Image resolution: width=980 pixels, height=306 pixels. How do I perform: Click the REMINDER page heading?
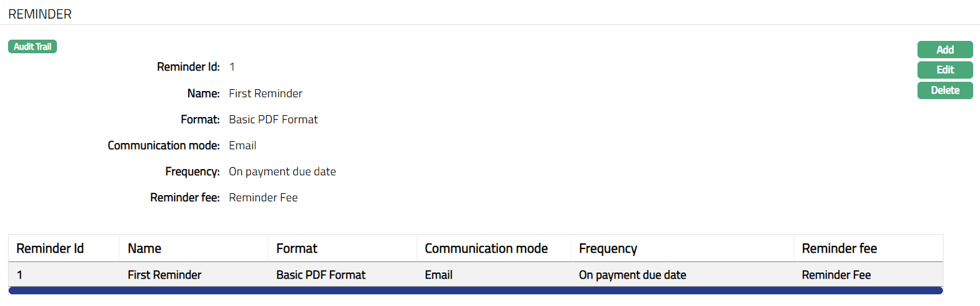40,14
